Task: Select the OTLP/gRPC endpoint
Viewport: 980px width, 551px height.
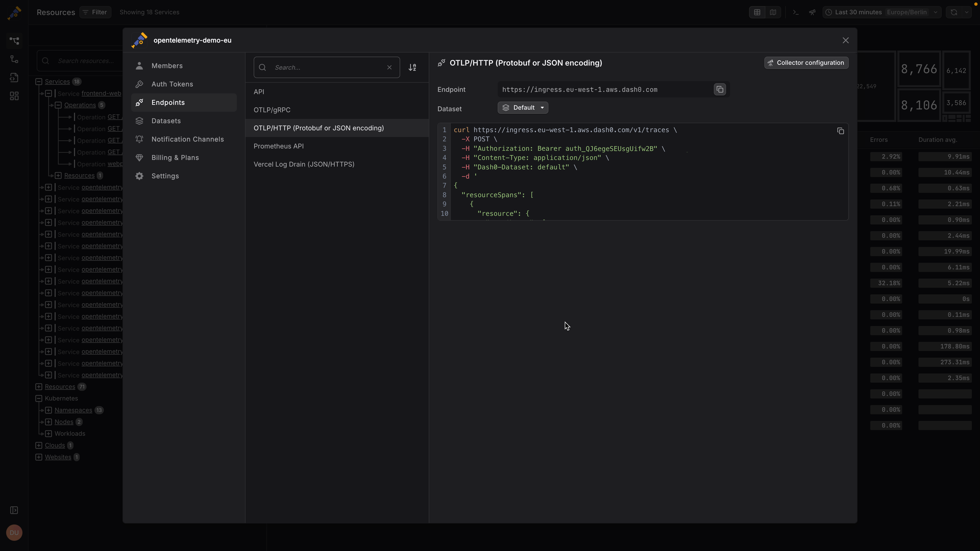Action: click(x=337, y=110)
